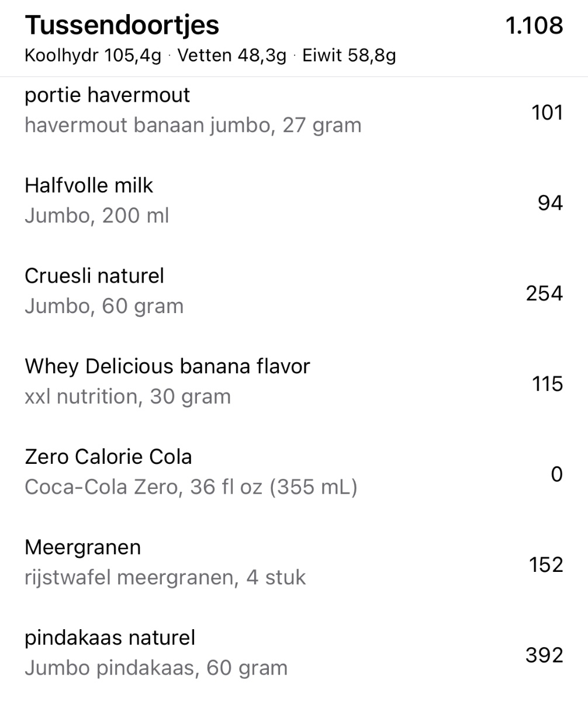The width and height of the screenshot is (588, 701).
Task: Tap the Coca-Cola Zero serving size text
Action: (x=191, y=487)
